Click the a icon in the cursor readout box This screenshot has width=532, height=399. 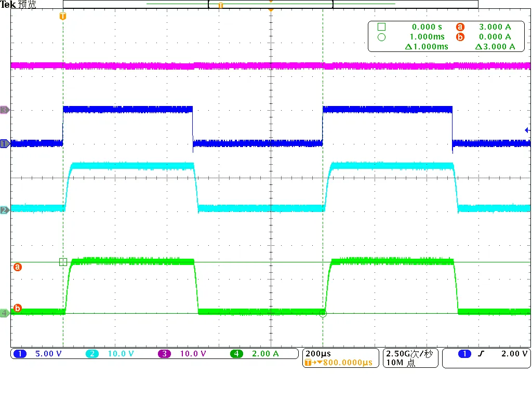460,27
